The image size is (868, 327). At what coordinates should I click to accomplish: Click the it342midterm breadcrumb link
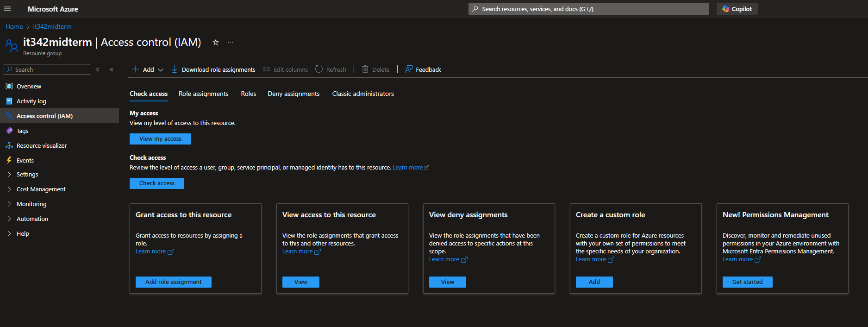coord(52,26)
